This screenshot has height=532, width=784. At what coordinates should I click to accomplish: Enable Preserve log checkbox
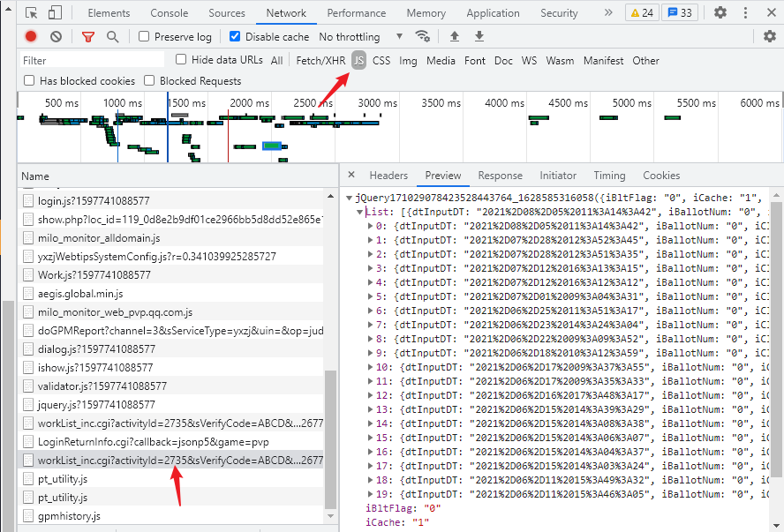tap(144, 36)
